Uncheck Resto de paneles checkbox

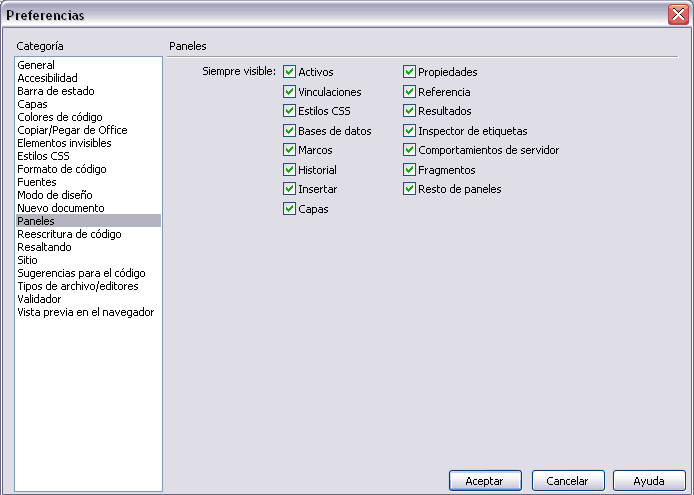(x=409, y=189)
